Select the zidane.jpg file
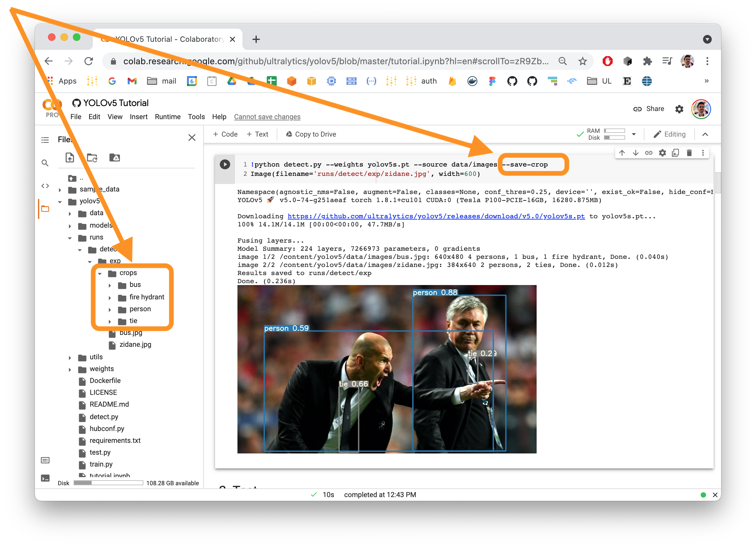Image resolution: width=756 pixels, height=547 pixels. 135,345
